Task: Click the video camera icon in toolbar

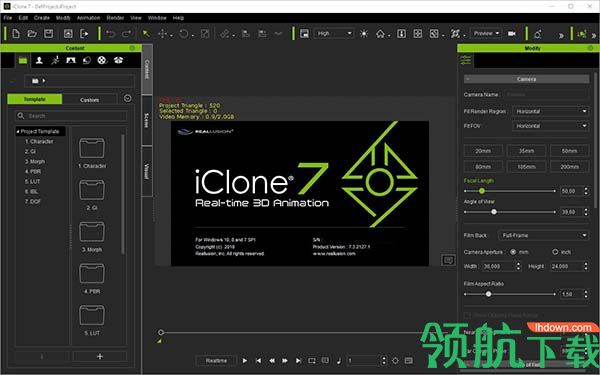Action: (x=512, y=34)
